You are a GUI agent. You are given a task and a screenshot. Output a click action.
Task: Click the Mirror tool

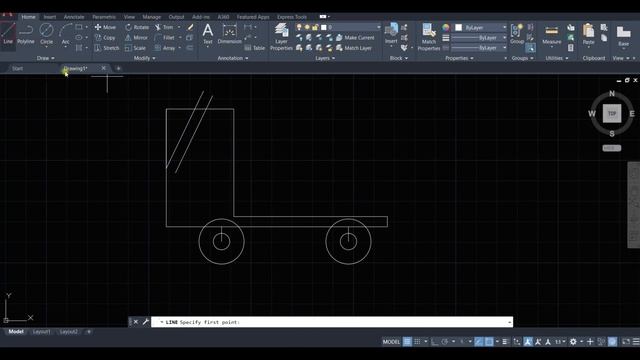click(x=136, y=38)
